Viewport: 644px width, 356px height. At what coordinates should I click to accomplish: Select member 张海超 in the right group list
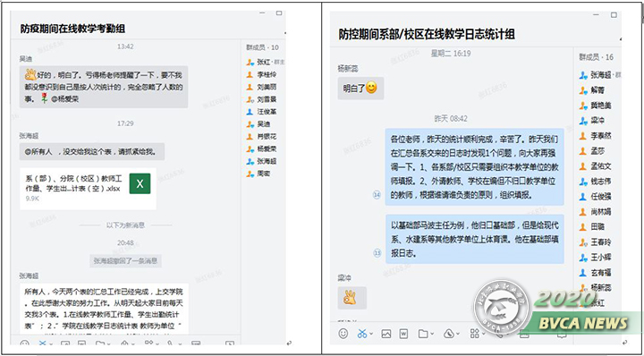(599, 75)
